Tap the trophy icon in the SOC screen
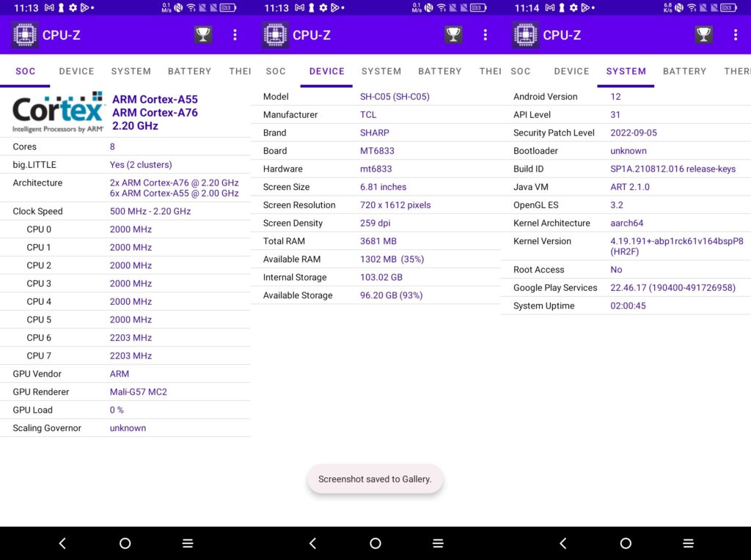This screenshot has height=560, width=751. point(203,34)
